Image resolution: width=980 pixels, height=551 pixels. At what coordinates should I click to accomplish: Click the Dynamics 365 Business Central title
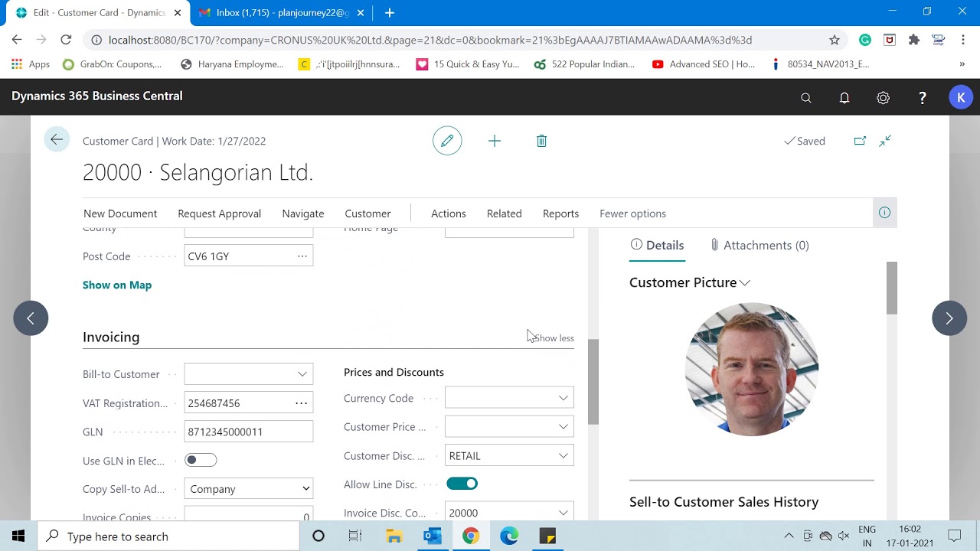point(97,96)
